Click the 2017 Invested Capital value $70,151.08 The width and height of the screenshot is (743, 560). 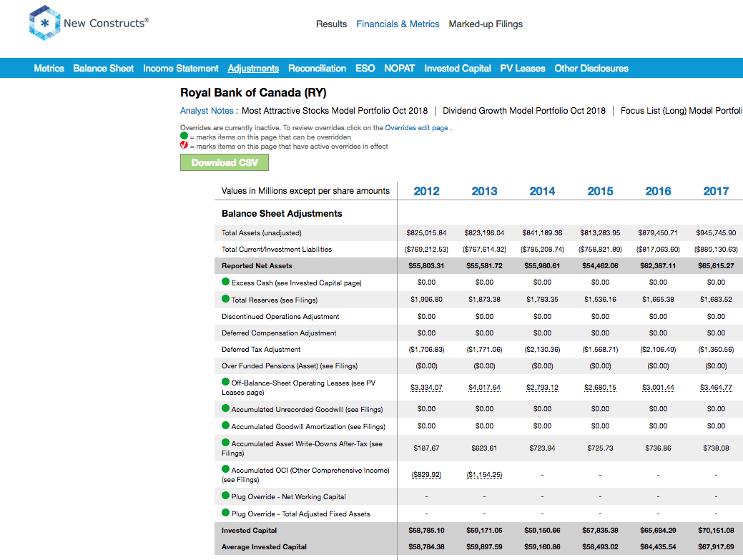coord(716,530)
